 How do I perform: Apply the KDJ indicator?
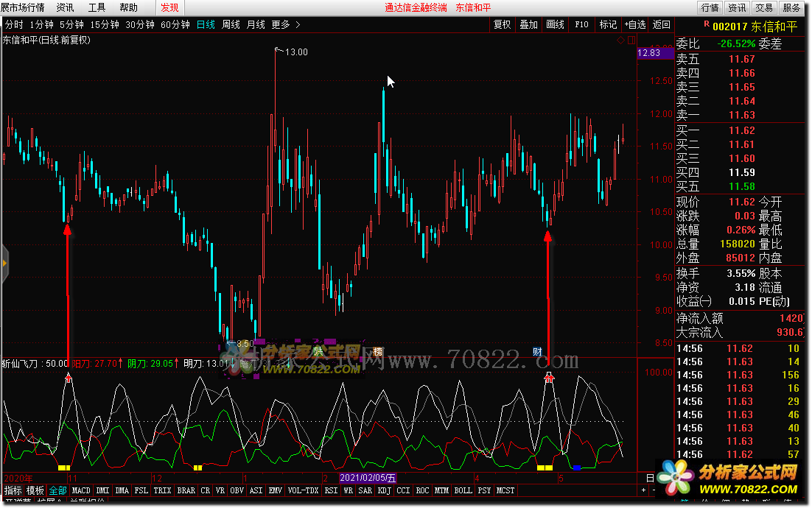coord(385,490)
